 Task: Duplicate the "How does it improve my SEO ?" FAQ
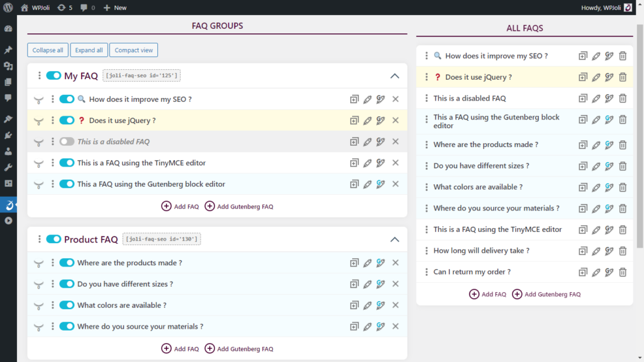pyautogui.click(x=354, y=99)
